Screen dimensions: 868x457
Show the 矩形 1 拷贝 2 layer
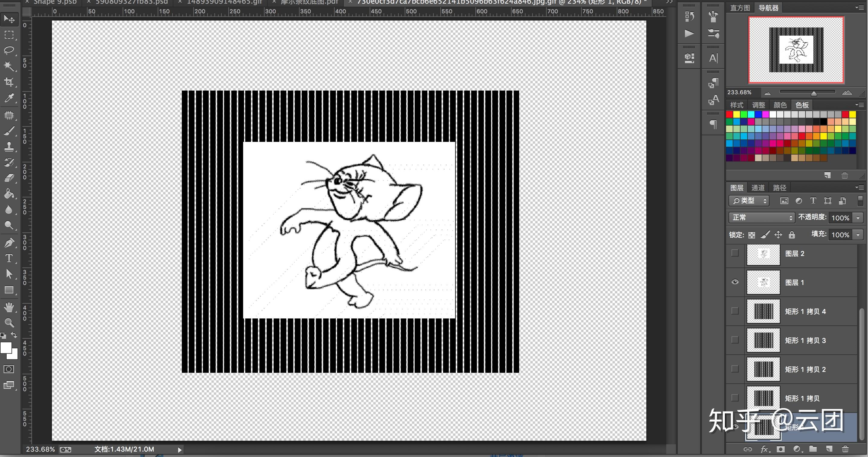pos(735,369)
